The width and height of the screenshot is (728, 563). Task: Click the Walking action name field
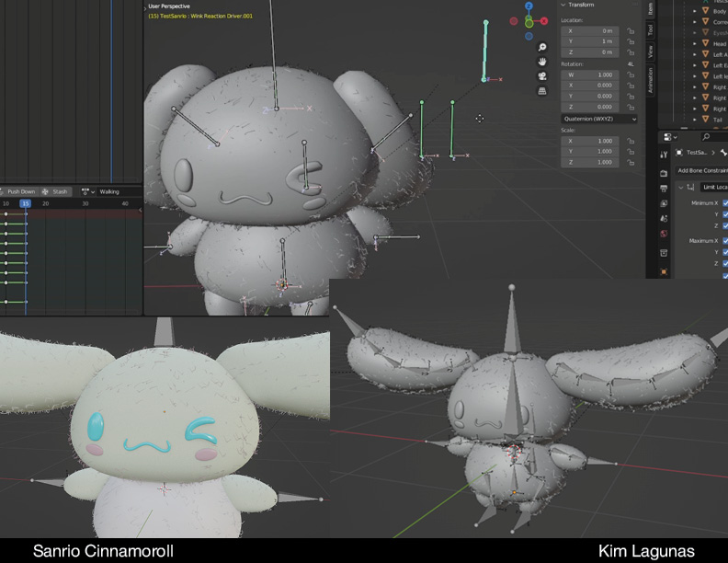coord(119,191)
